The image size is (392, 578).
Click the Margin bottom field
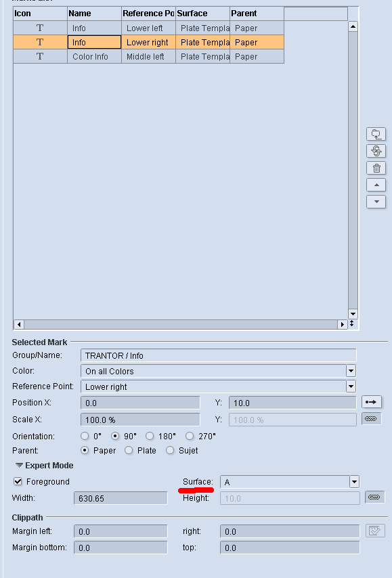click(x=121, y=548)
